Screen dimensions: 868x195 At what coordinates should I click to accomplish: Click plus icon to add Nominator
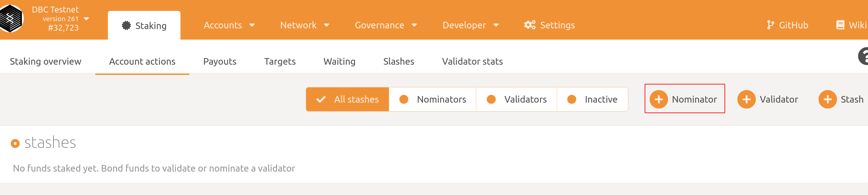[x=659, y=99]
